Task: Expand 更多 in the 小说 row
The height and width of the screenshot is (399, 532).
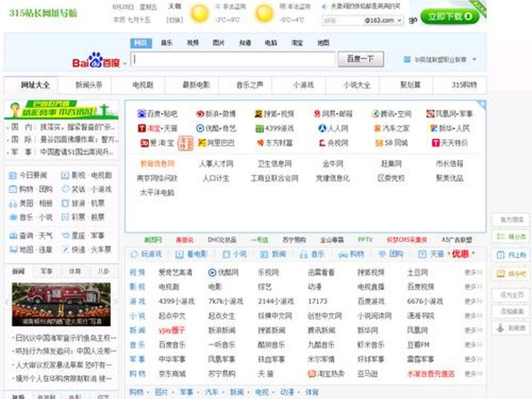Action: tap(473, 316)
